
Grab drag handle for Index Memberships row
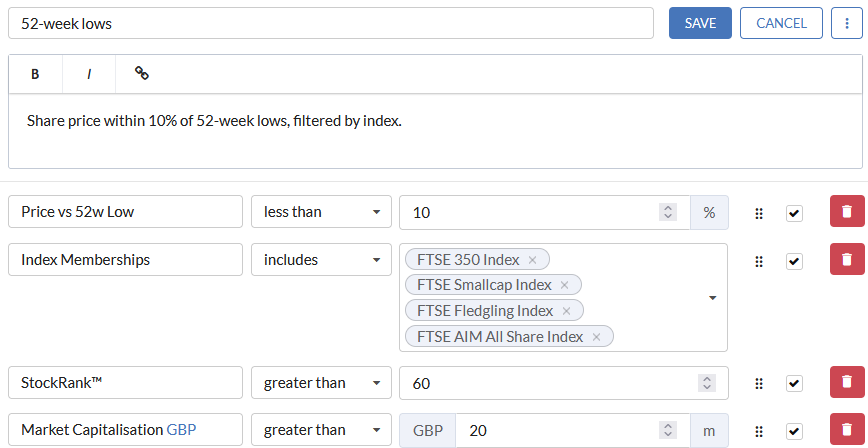pos(759,261)
